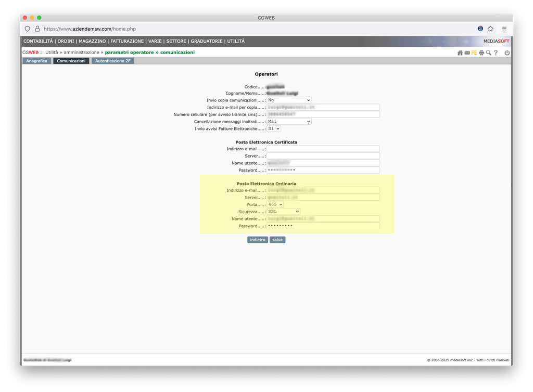Click the PEC Server field
The image size is (533, 392).
tap(323, 156)
